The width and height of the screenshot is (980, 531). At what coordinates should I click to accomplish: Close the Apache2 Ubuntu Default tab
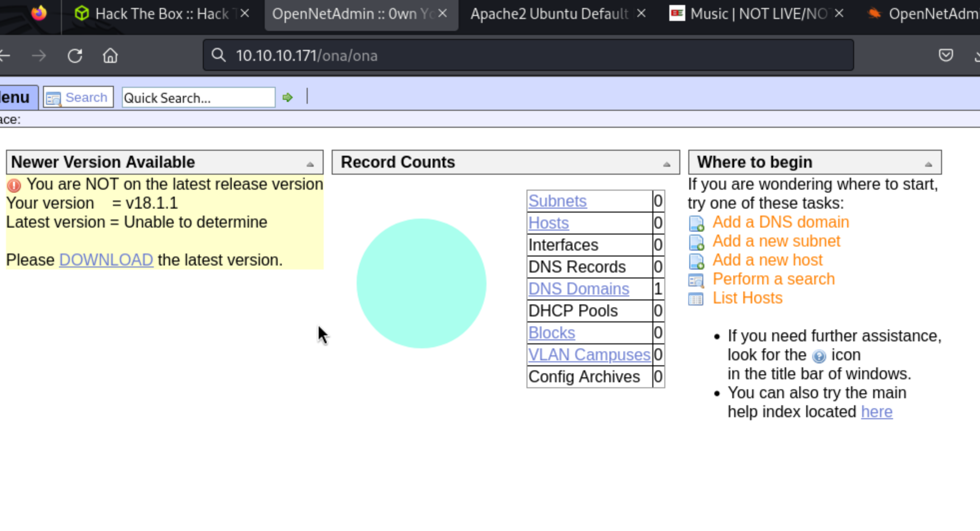pyautogui.click(x=641, y=13)
